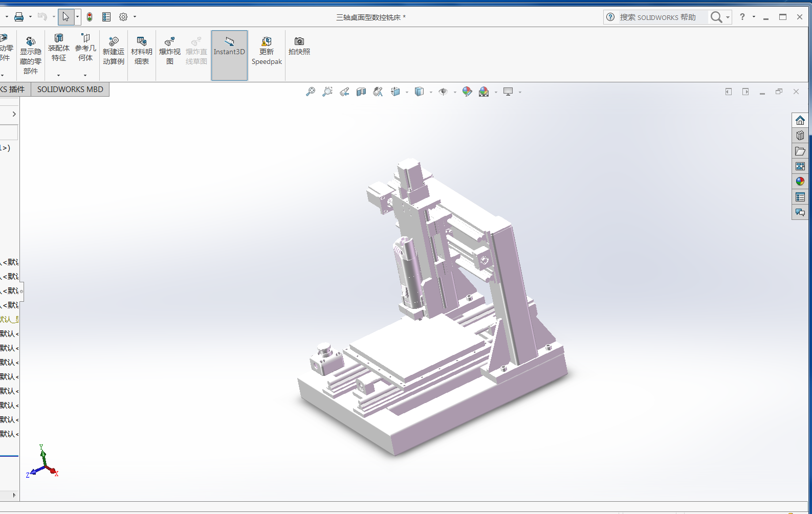Expand the Options gear dropdown arrow
Screen dimensions: 812x514
[135, 17]
